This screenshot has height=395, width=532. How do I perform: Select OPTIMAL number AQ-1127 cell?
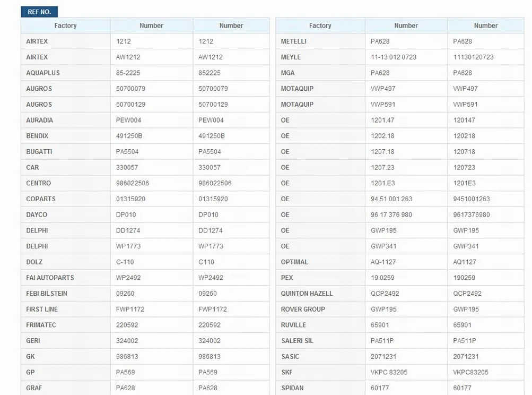(383, 262)
